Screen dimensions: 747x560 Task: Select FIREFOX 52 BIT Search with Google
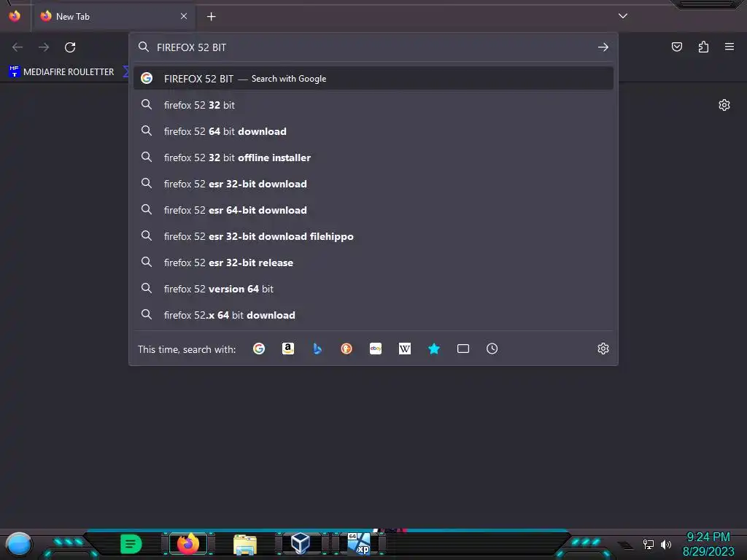pyautogui.click(x=373, y=79)
